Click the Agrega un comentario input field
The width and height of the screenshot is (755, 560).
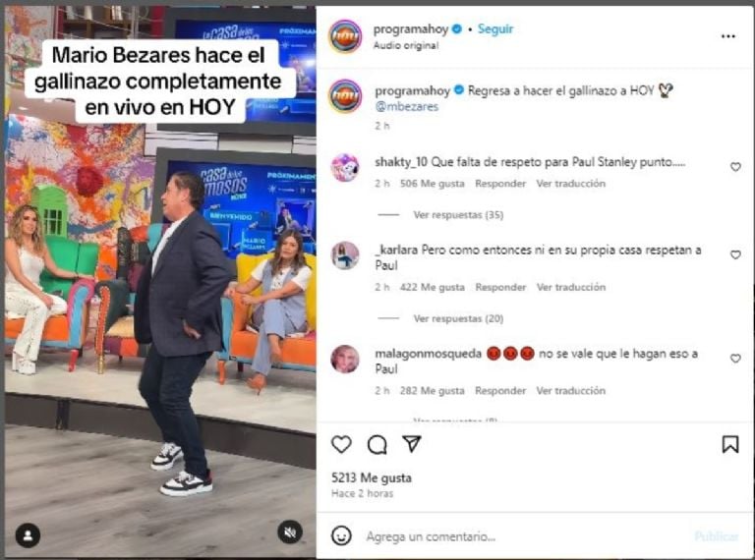[525, 536]
